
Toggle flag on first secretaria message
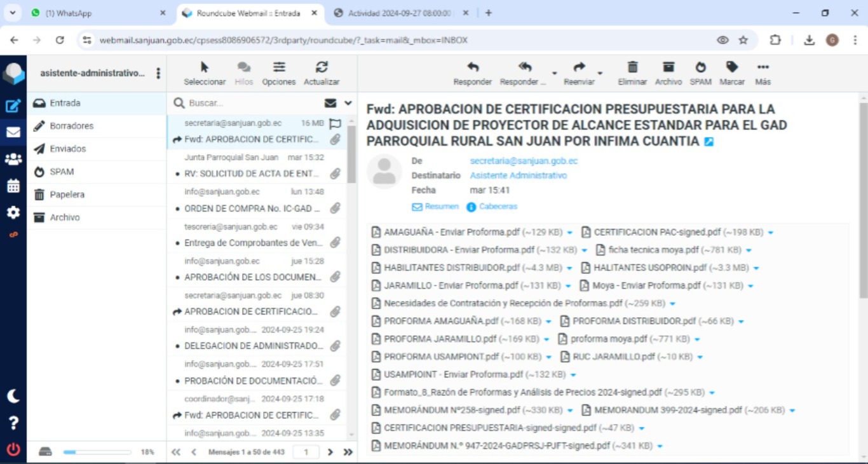(336, 123)
